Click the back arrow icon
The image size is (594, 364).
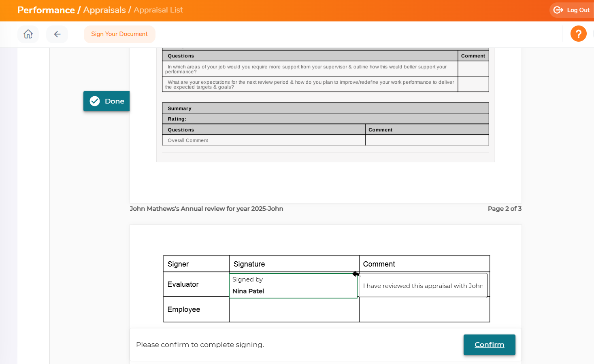(x=57, y=34)
